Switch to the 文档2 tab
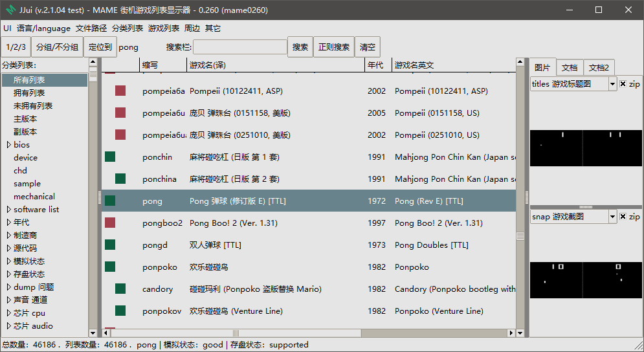The height and width of the screenshot is (352, 644). coord(599,68)
